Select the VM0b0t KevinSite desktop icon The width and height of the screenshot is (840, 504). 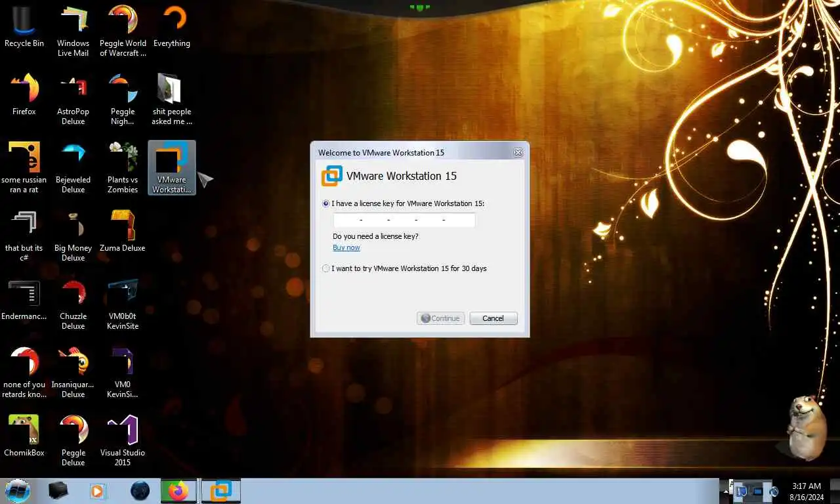(123, 304)
